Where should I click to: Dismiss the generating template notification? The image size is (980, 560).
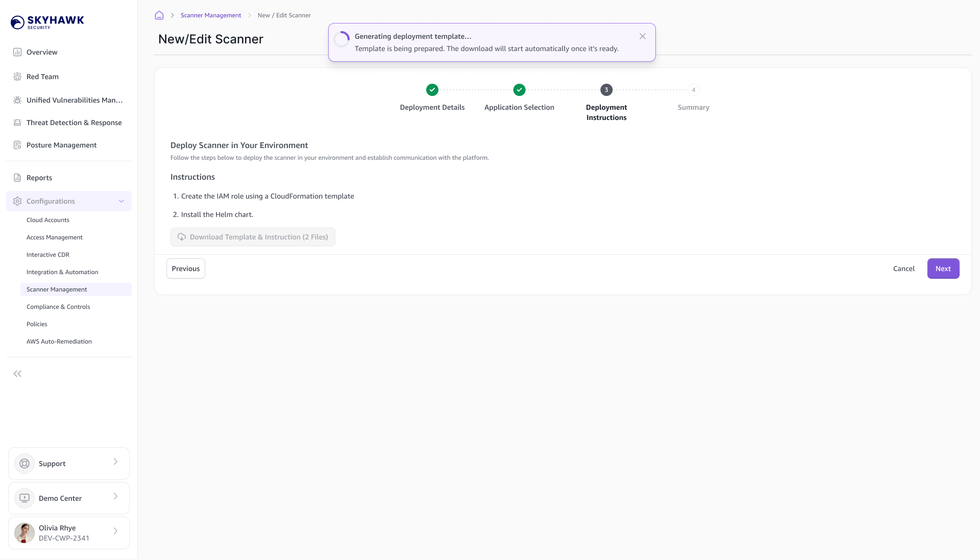point(643,36)
